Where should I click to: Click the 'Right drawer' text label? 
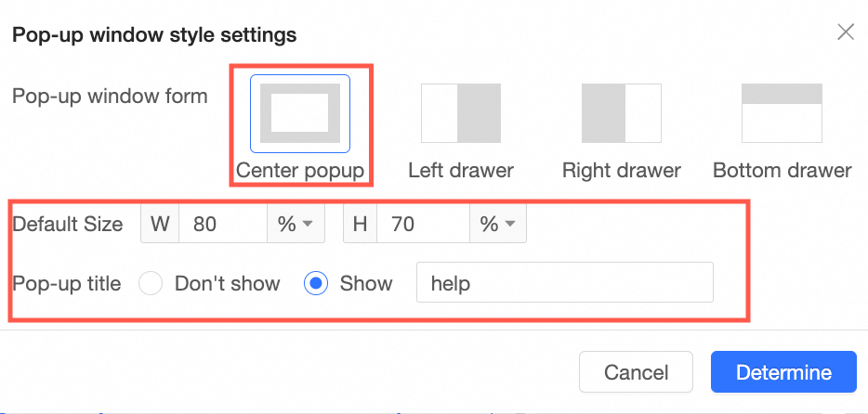(622, 170)
